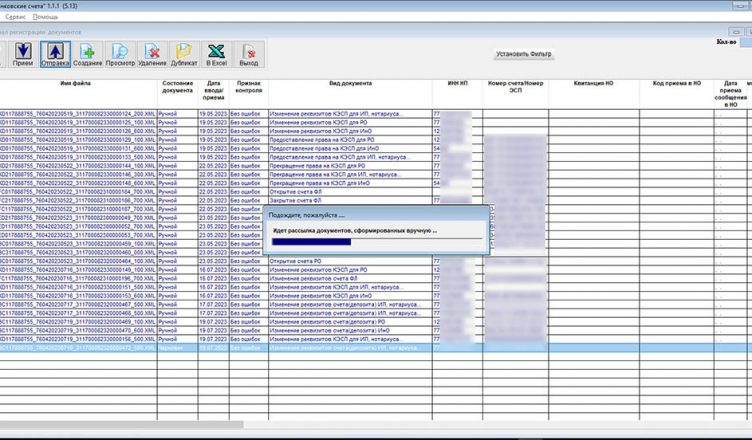Click 'Изменение реквизитов счета(депозита) ИнО' cell
The height and width of the screenshot is (440, 752).
click(x=350, y=331)
